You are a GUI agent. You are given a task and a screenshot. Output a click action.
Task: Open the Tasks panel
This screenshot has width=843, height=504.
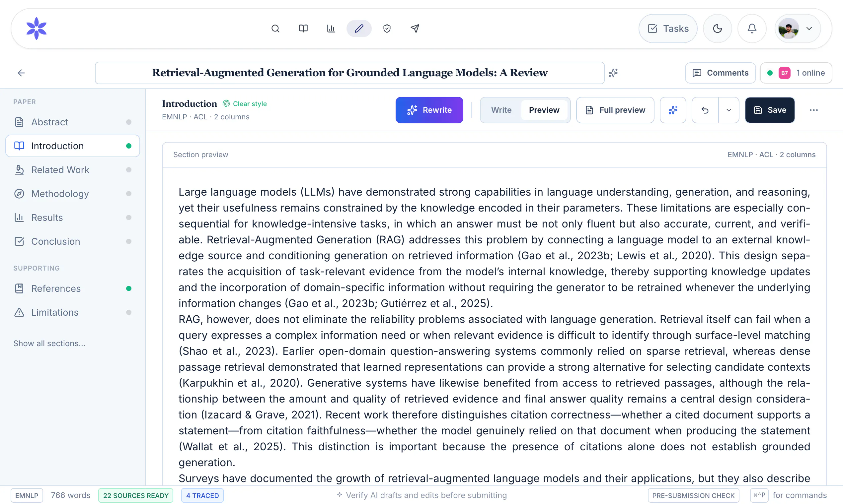(x=668, y=29)
